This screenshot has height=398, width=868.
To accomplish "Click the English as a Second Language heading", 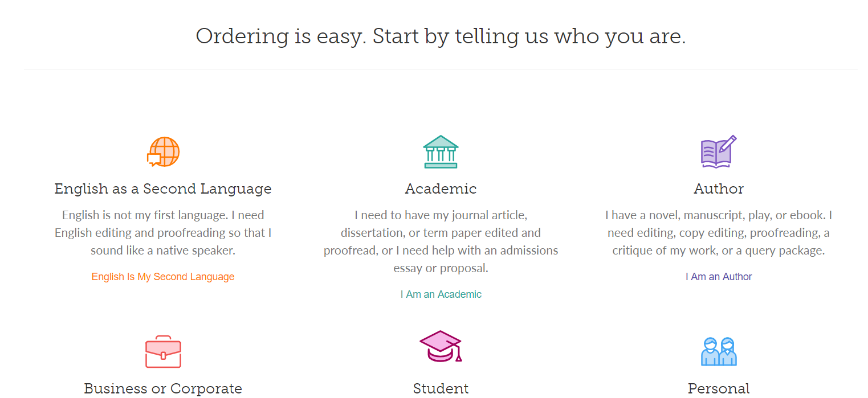I will [163, 188].
